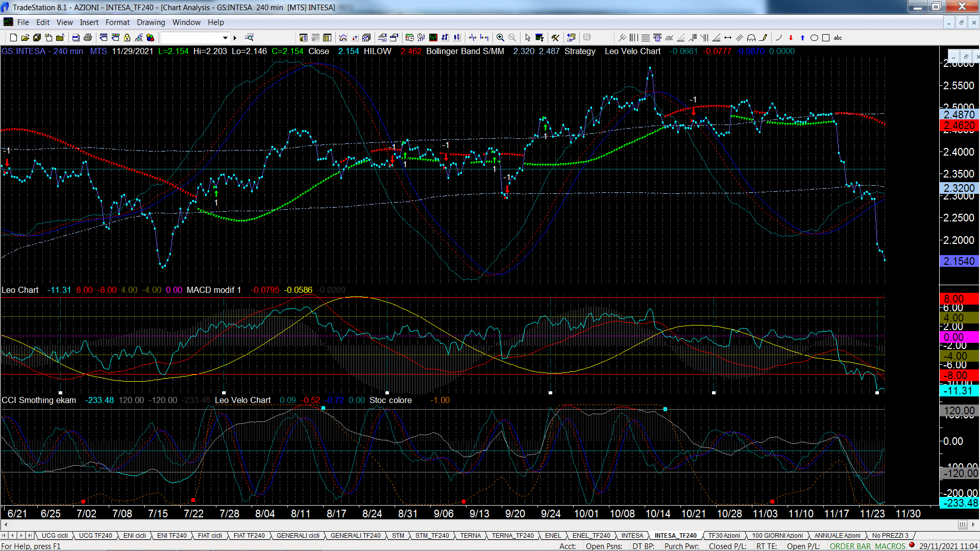Select the vertical lines drawing tool

(x=634, y=38)
